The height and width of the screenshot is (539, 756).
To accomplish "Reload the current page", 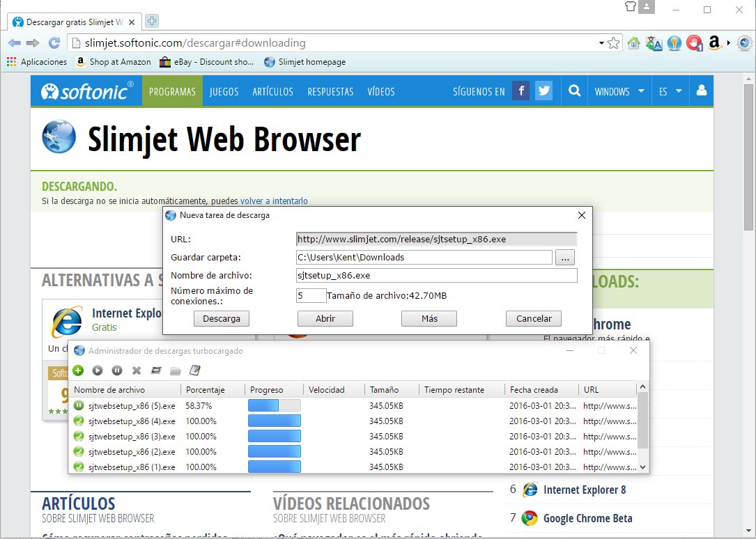I will [54, 43].
